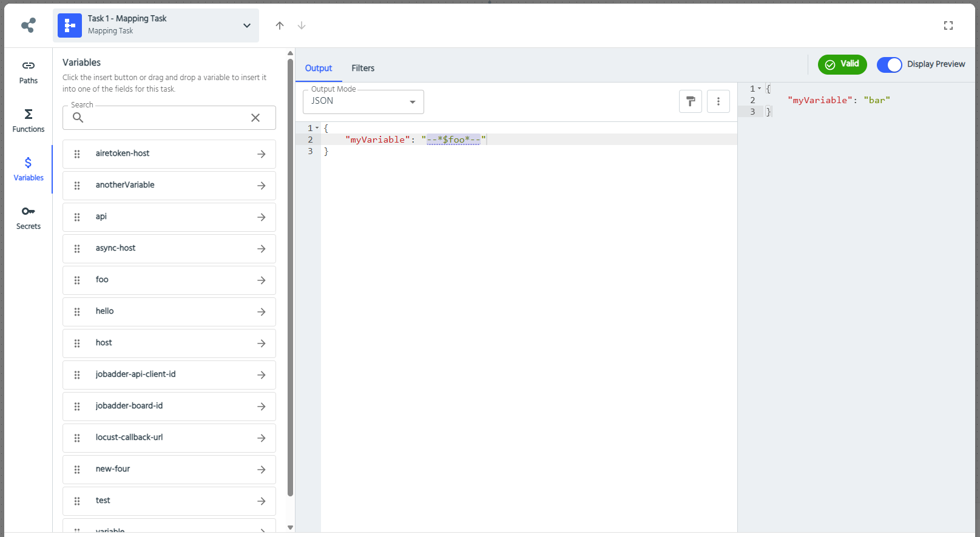Viewport: 980px width, 537px height.
Task: Open the Output Mode JSON dropdown
Action: 363,101
